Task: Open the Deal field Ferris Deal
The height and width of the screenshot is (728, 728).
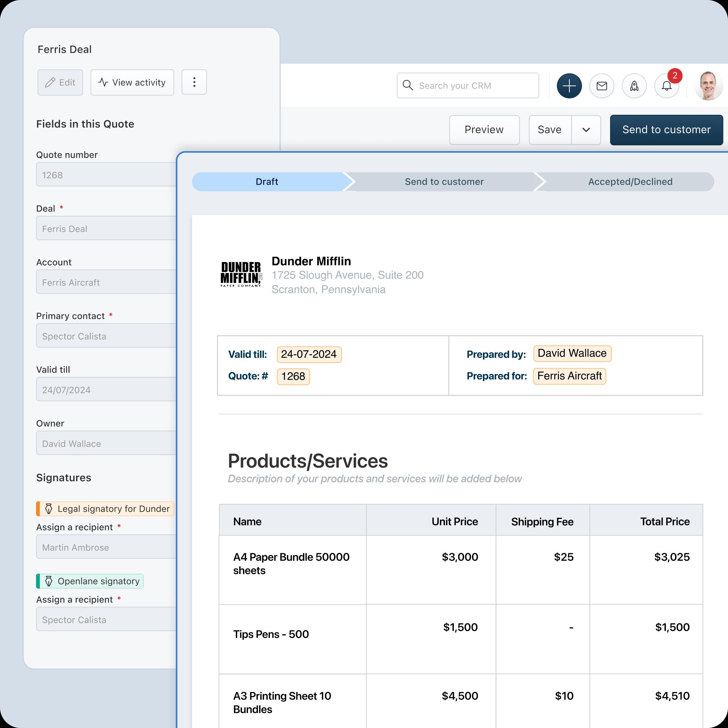Action: coord(106,228)
